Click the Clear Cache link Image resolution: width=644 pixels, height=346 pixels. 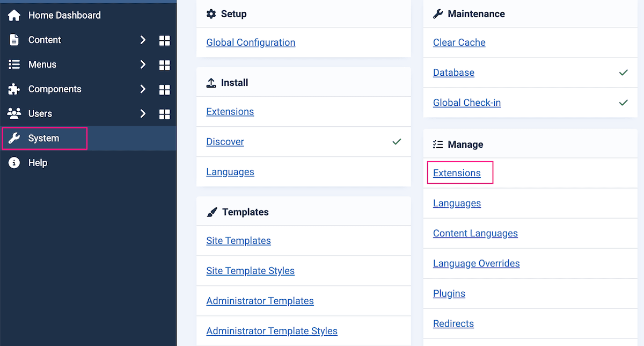459,42
